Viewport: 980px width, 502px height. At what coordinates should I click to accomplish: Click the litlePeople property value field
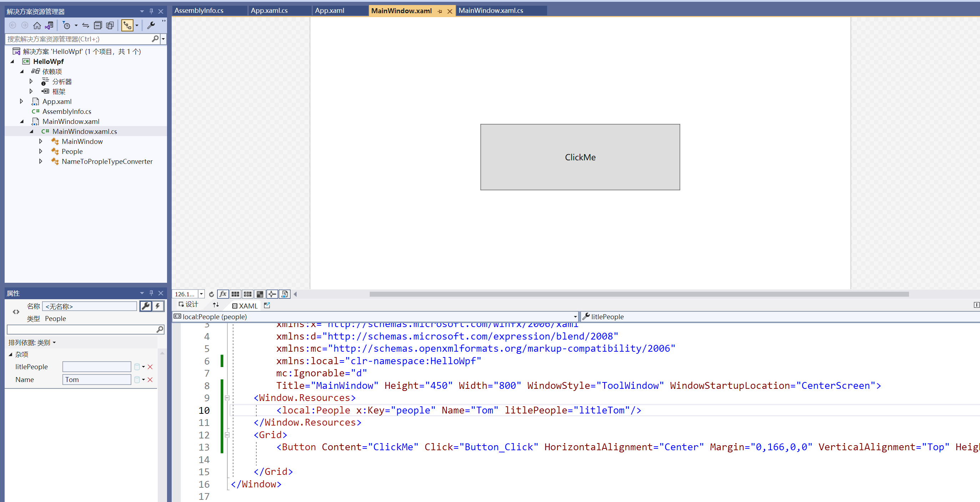(x=97, y=367)
